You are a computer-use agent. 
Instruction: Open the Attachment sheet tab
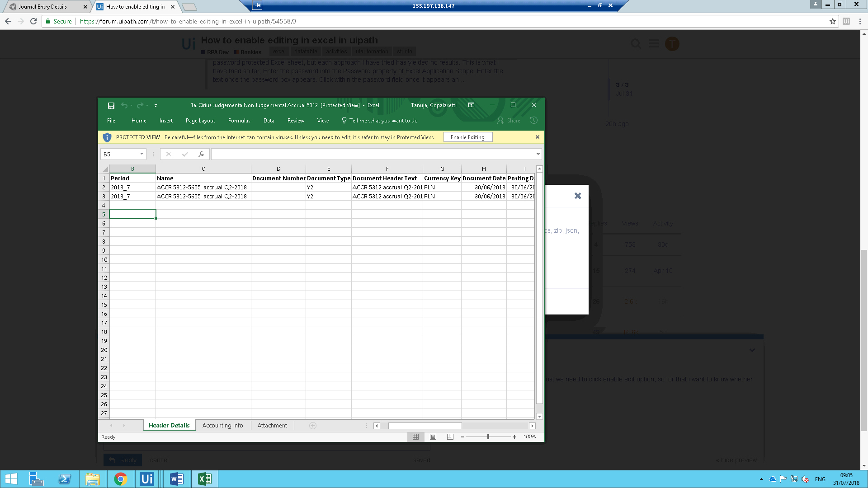click(272, 425)
